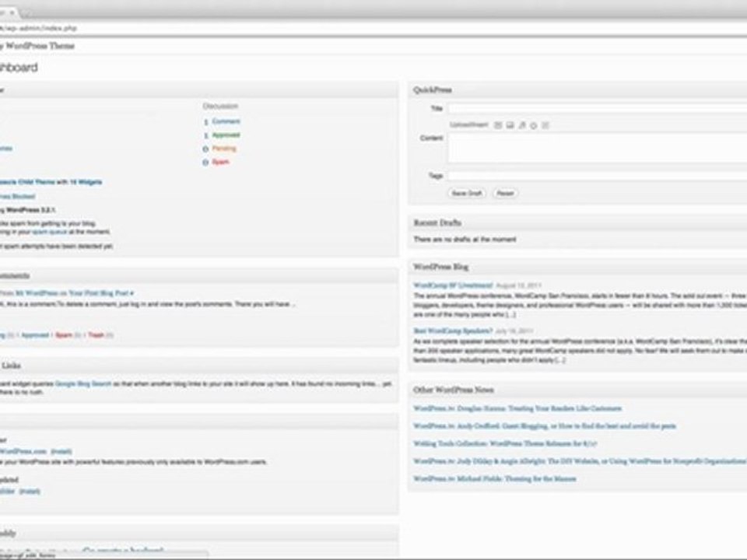Click the browser address bar

click(x=373, y=29)
